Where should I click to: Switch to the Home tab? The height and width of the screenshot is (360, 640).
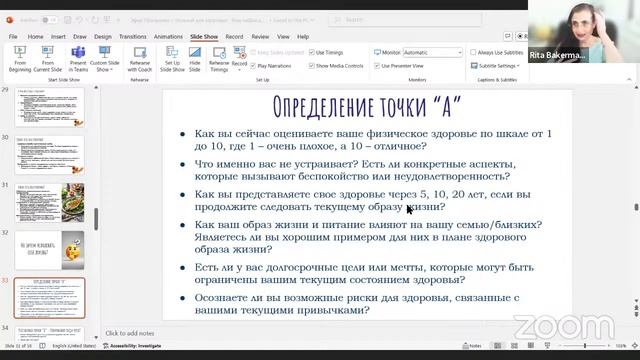(x=36, y=36)
